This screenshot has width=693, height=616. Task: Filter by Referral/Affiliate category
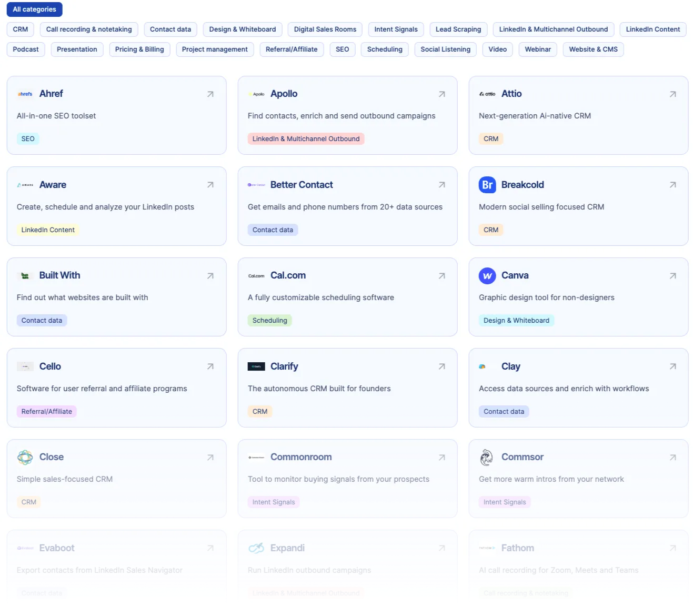pyautogui.click(x=292, y=49)
